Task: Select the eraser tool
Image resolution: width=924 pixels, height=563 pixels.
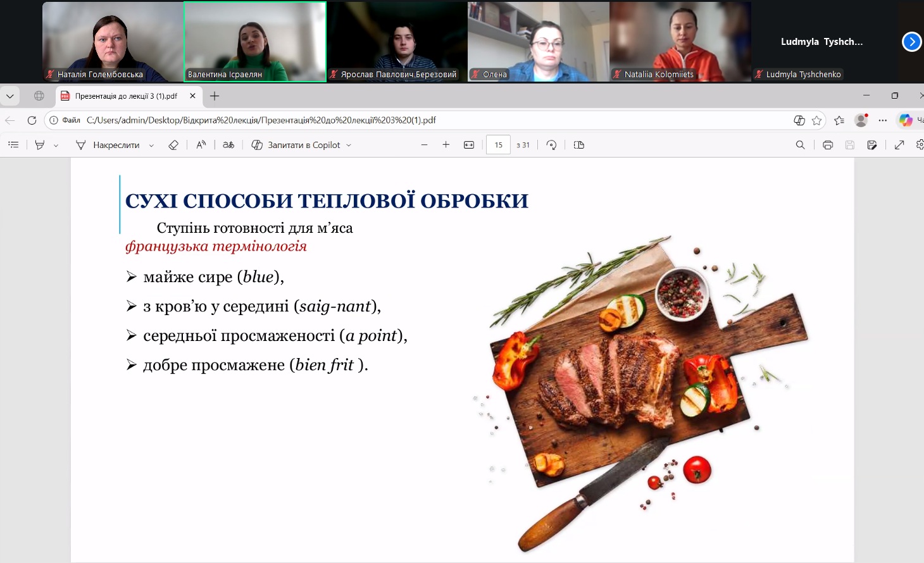Action: coord(173,145)
